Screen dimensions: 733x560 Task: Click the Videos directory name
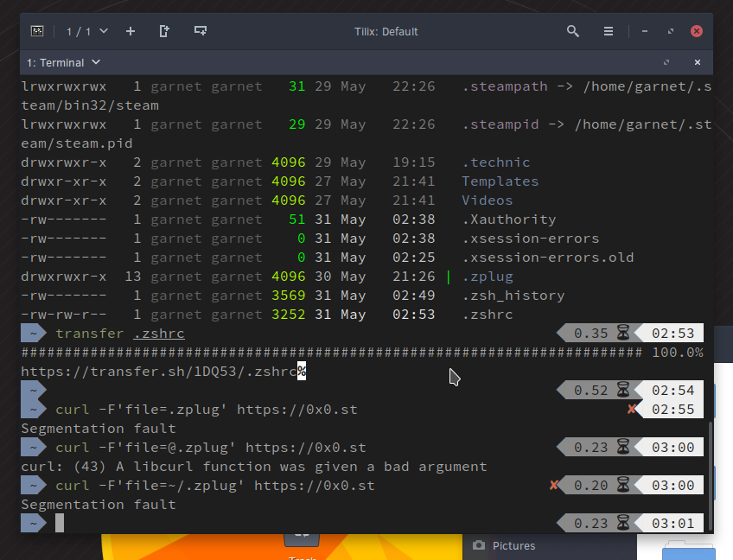488,200
